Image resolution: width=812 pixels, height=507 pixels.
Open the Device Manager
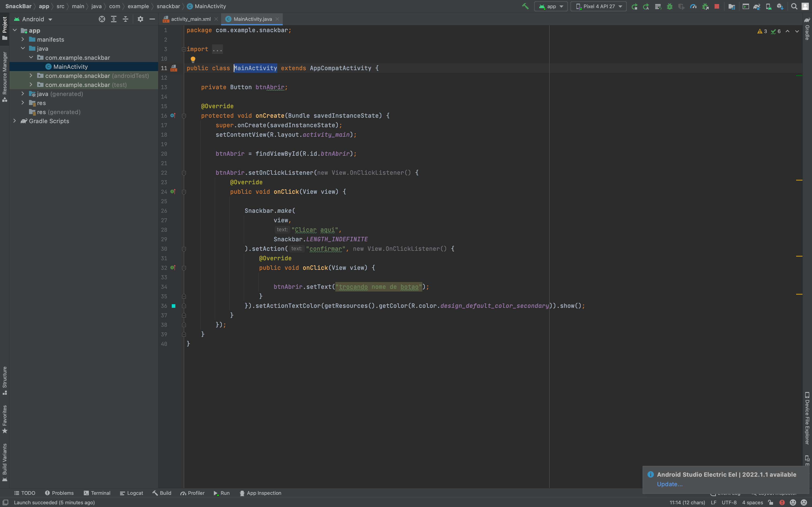tap(768, 6)
